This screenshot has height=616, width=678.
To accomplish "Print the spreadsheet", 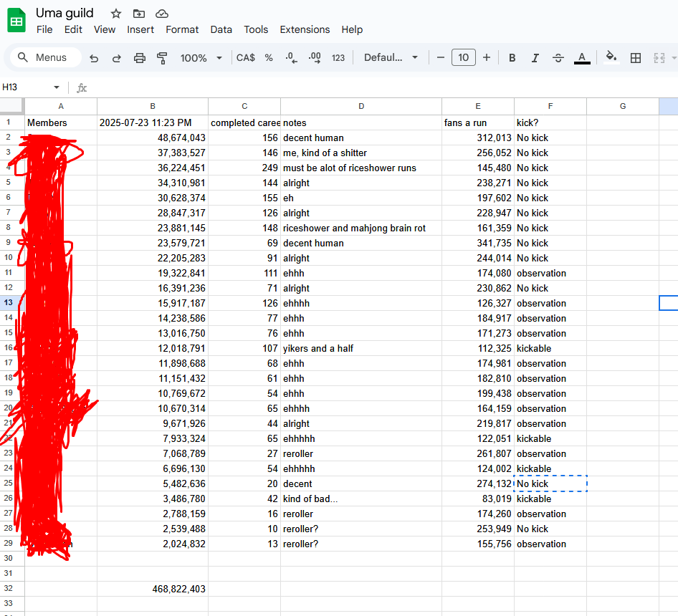I will [139, 58].
